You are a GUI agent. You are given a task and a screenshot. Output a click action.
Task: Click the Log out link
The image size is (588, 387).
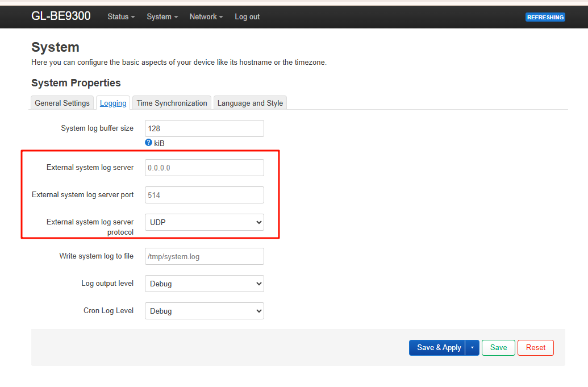(247, 17)
